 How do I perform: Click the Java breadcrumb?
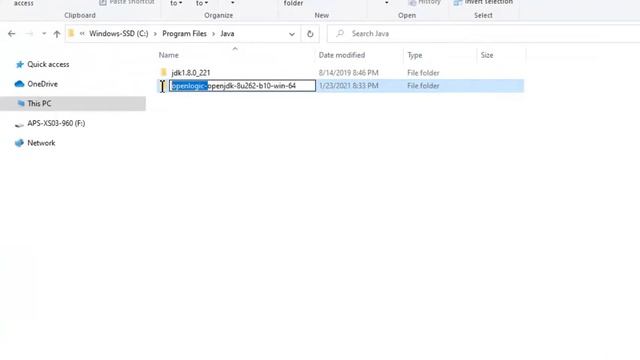pyautogui.click(x=227, y=34)
